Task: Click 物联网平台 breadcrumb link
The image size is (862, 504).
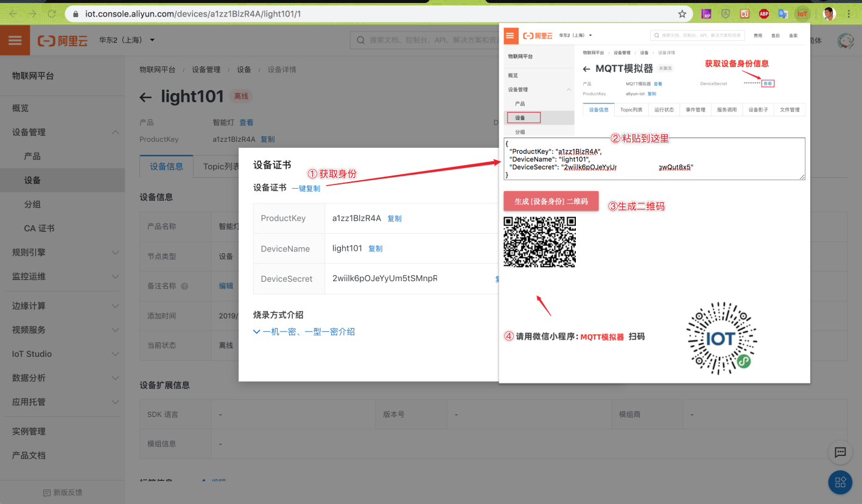Action: coord(157,70)
